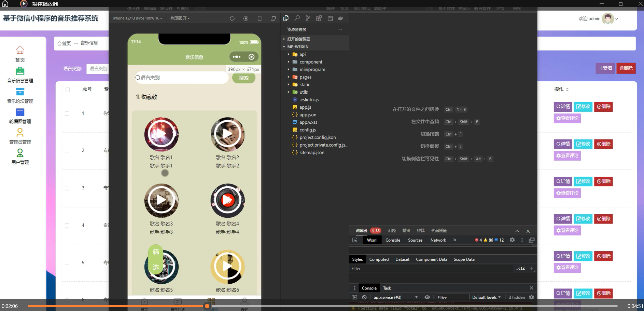
Task: Toggle the console eye live expression icon
Action: tap(427, 297)
